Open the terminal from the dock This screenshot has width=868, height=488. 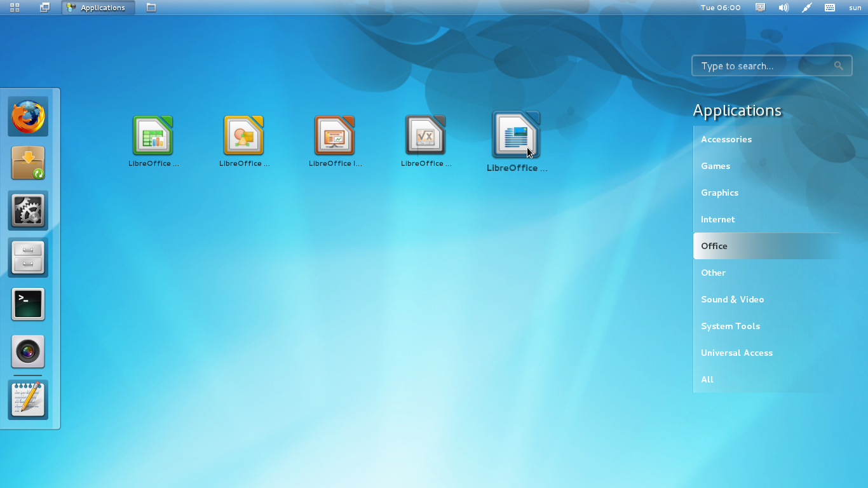coord(28,304)
